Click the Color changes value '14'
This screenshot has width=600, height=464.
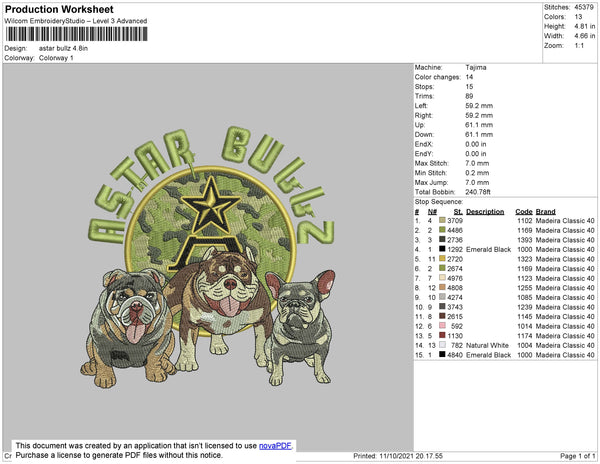(469, 77)
